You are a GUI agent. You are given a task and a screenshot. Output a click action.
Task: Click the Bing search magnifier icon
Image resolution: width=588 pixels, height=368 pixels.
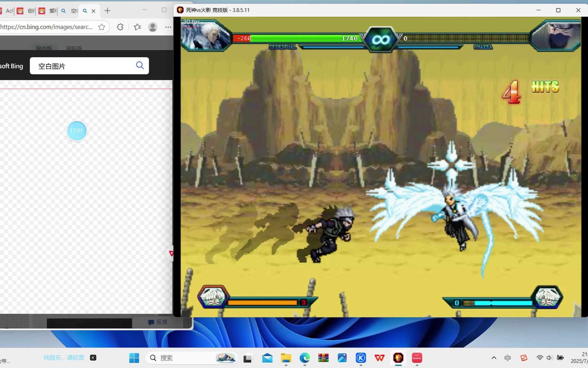click(140, 65)
